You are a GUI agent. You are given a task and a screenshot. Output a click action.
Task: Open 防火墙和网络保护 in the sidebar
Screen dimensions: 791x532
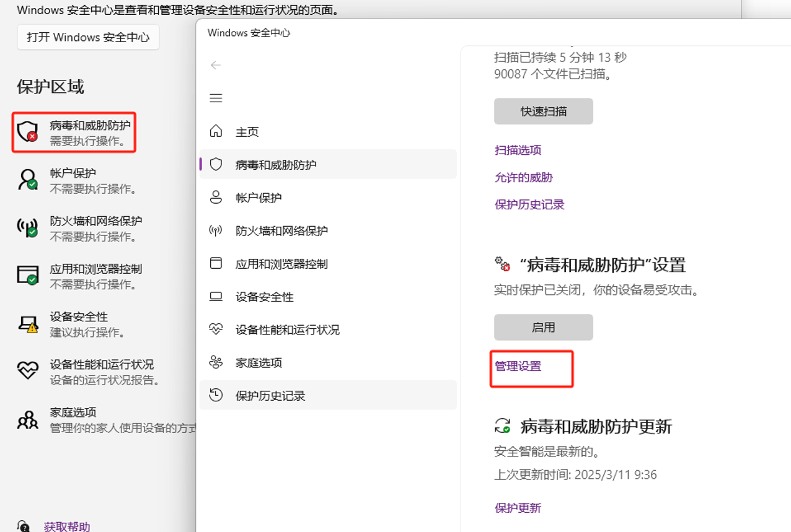point(328,230)
